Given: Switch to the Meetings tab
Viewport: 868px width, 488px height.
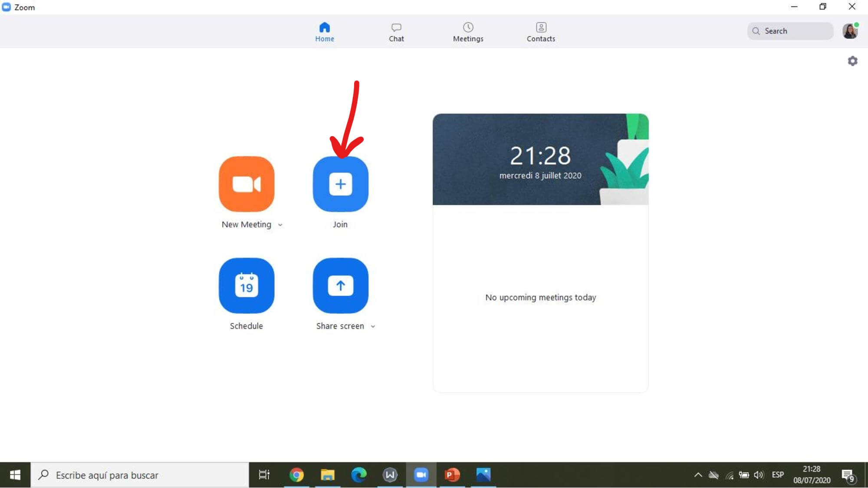Looking at the screenshot, I should point(468,32).
